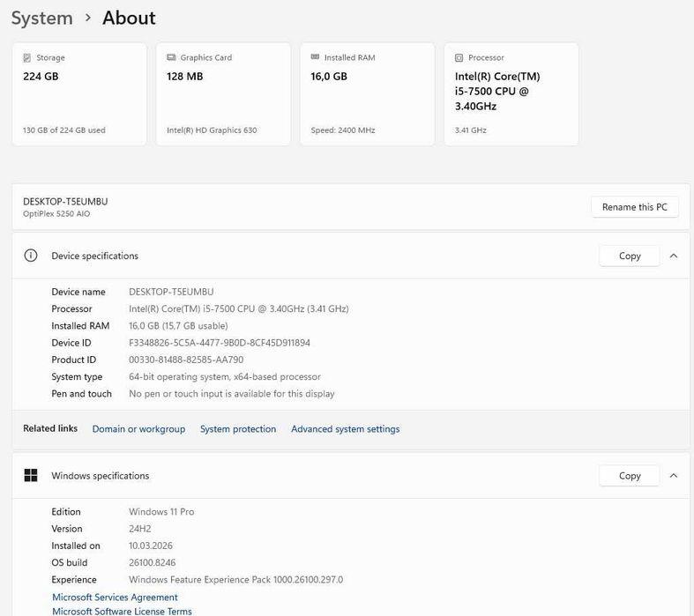694x616 pixels.
Task: Click the Windows logo beside Windows specifications
Action: (x=31, y=476)
